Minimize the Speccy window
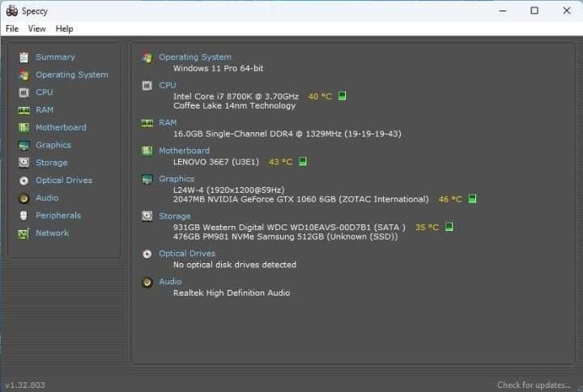Screen dimensions: 583x392 tap(503, 11)
